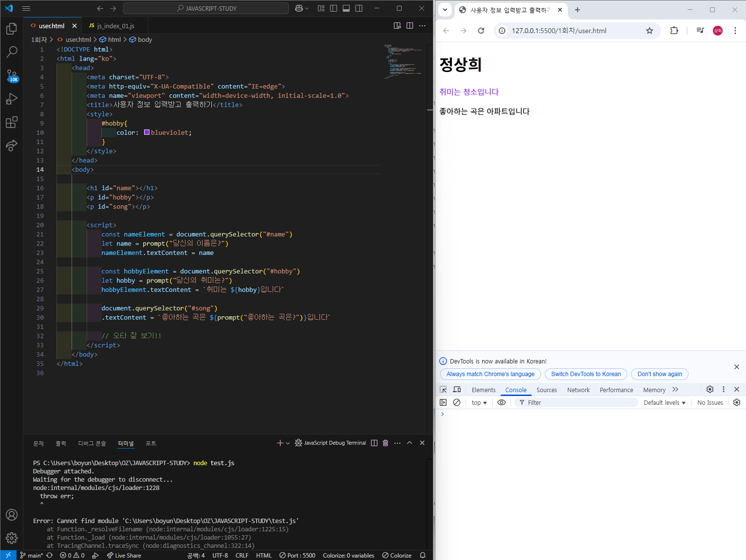Reload the Chrome page
This screenshot has width=746, height=560.
pos(481,31)
